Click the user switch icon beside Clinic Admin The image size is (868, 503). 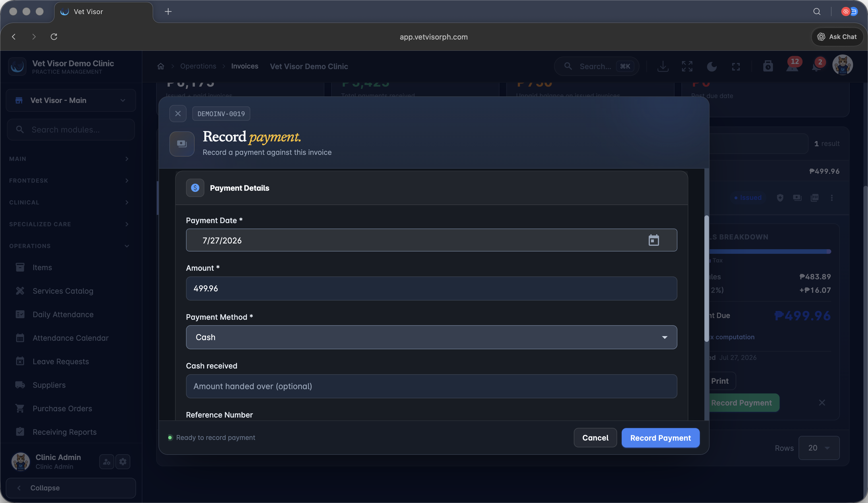coord(107,462)
